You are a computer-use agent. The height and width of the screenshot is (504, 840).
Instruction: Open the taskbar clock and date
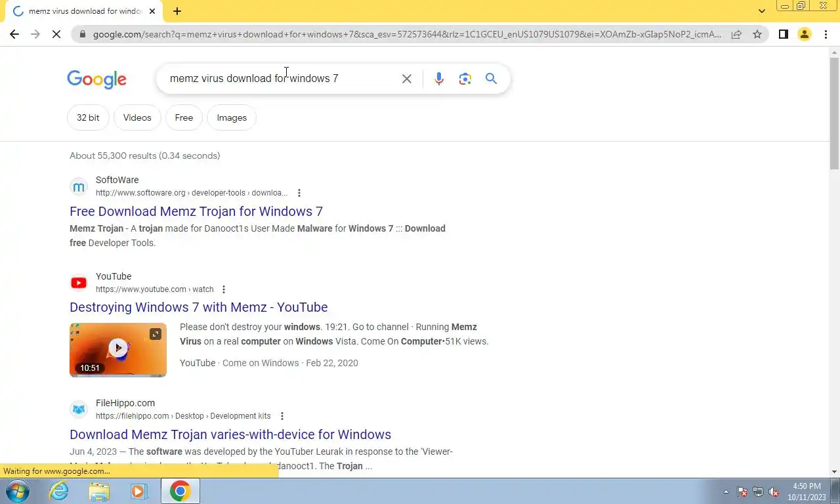tap(807, 492)
